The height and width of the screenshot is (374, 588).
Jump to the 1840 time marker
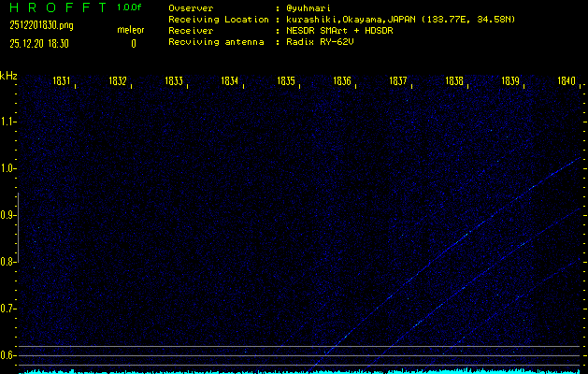[x=566, y=82]
